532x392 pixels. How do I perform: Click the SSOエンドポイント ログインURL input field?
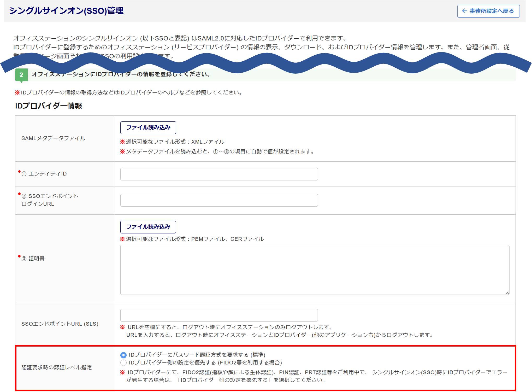coord(219,200)
